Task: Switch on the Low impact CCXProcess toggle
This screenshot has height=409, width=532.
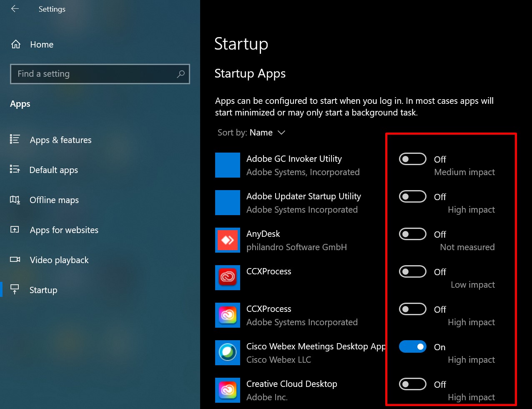Action: (413, 271)
